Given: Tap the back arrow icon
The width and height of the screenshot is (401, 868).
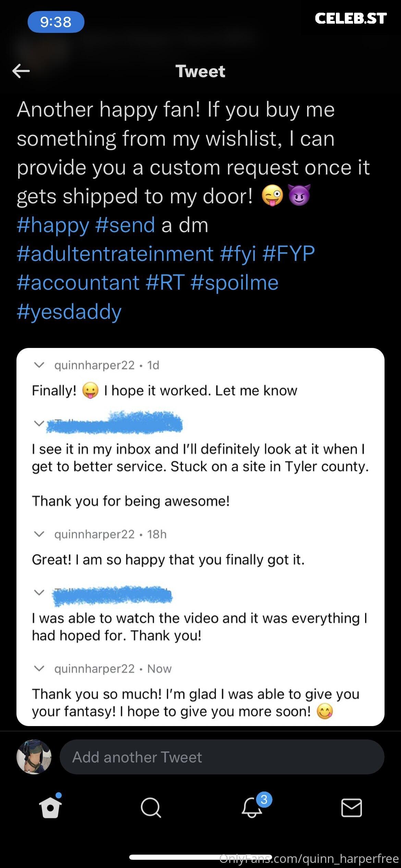Looking at the screenshot, I should 21,71.
